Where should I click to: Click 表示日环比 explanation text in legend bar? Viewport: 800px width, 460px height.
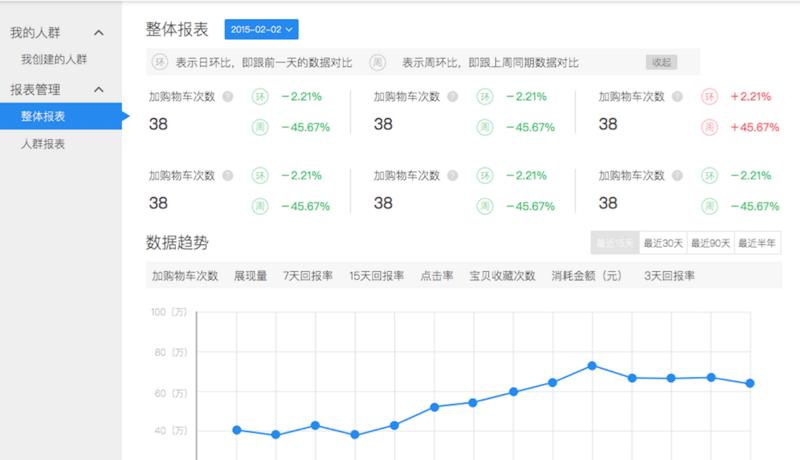point(264,63)
